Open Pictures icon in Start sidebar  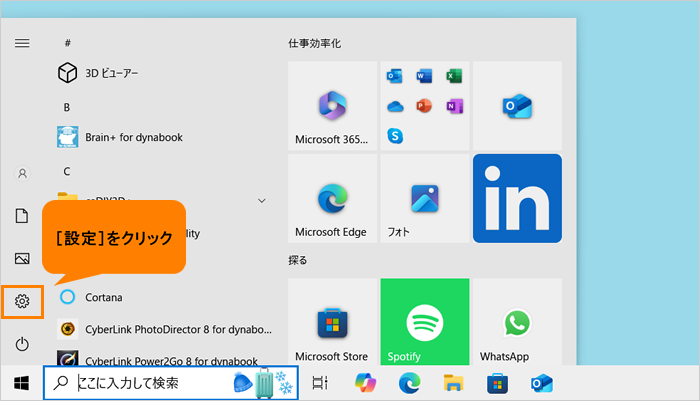(22, 259)
